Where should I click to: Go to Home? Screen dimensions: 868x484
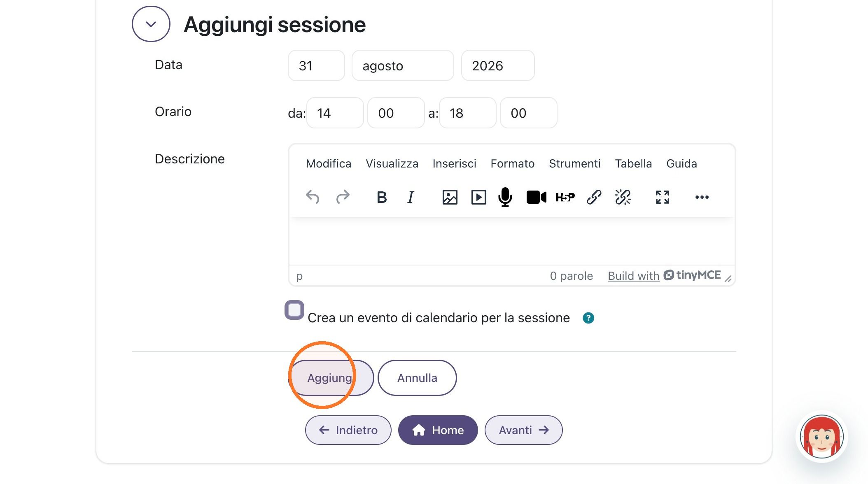438,430
